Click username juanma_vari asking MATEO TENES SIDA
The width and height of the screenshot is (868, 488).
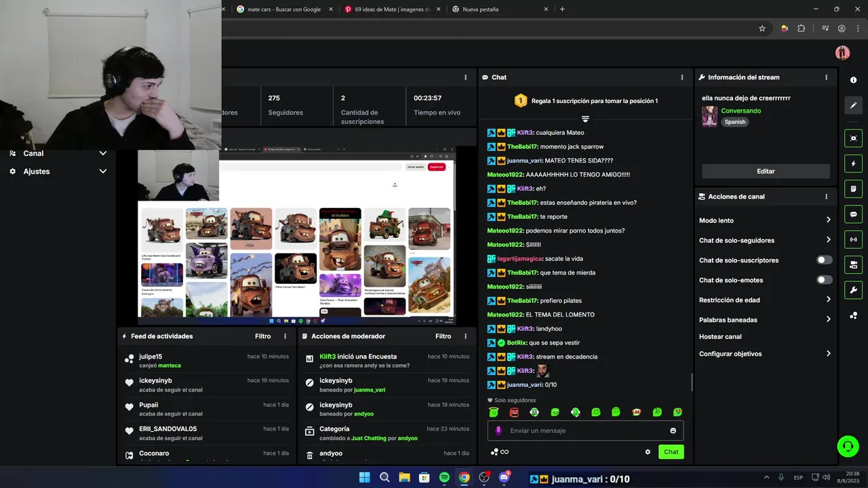tap(524, 161)
